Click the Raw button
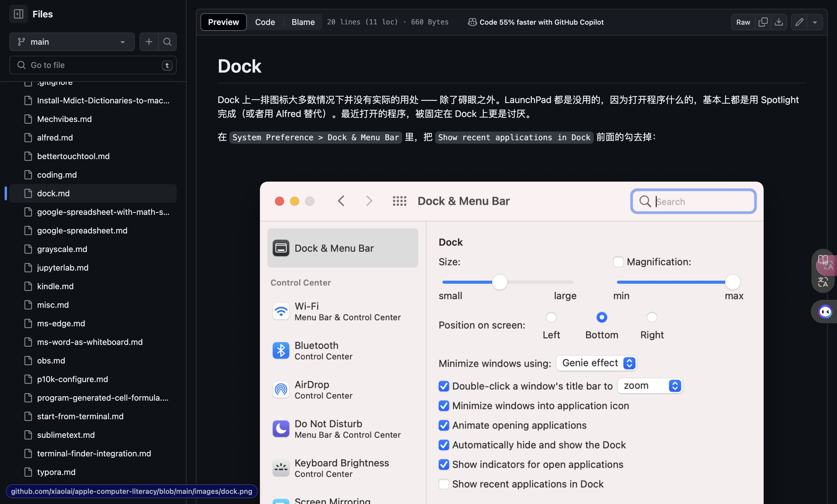Image resolution: width=837 pixels, height=504 pixels. click(x=743, y=22)
